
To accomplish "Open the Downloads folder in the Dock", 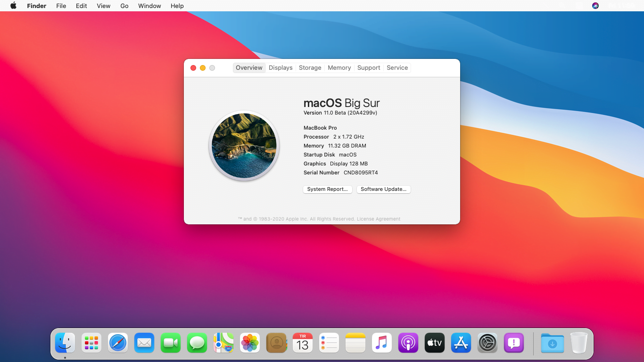I will [553, 343].
